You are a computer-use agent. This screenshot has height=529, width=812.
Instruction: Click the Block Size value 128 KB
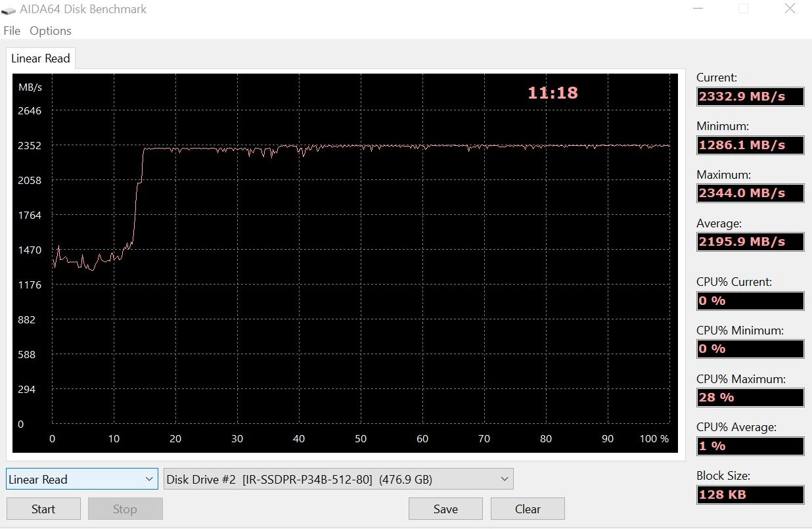(x=750, y=495)
